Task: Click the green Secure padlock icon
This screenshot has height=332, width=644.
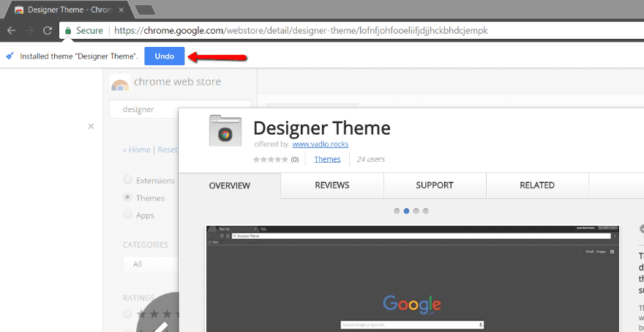Action: 68,31
